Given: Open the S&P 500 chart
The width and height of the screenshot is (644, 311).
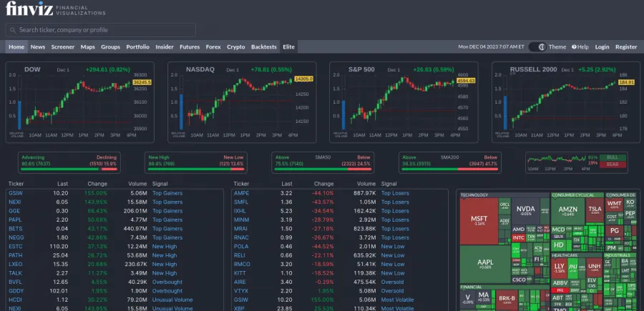Looking at the screenshot, I should pyautogui.click(x=404, y=102).
